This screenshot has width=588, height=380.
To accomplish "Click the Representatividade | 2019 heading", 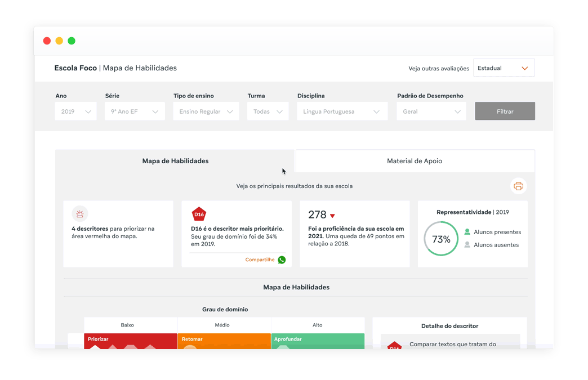I will [473, 212].
